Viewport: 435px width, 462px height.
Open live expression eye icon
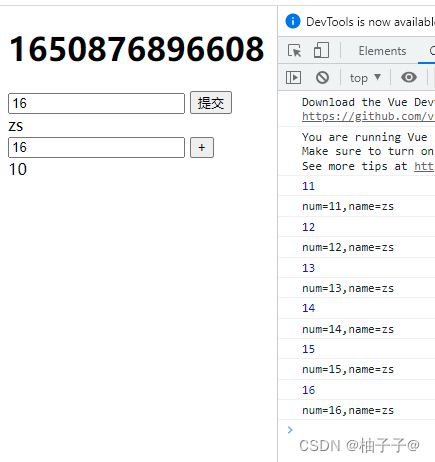pos(409,77)
